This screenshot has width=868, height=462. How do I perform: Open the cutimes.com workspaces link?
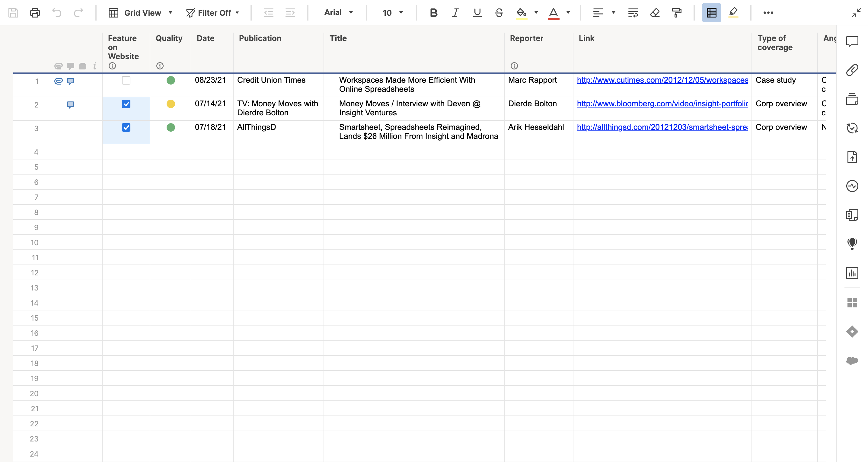662,80
